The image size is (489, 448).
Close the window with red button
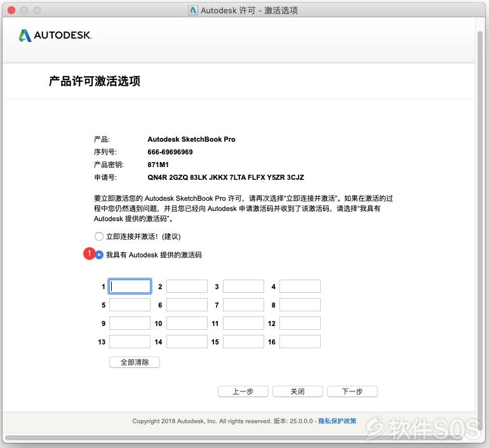pos(11,10)
